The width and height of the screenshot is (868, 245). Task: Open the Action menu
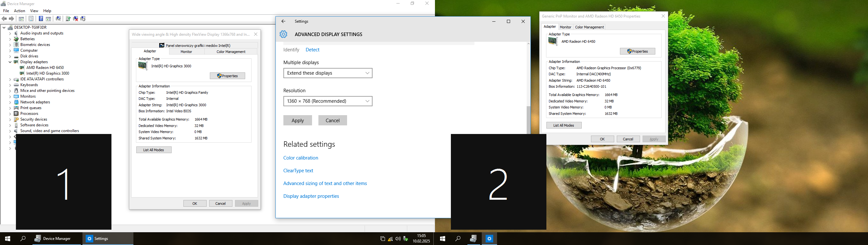tap(19, 11)
